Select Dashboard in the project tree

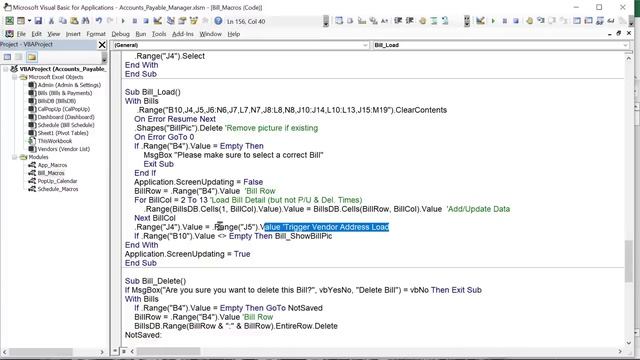pyautogui.click(x=66, y=117)
